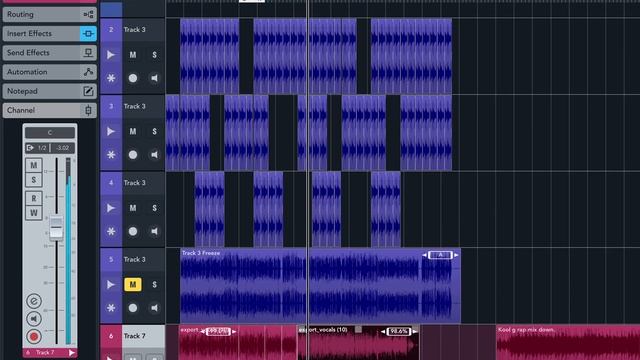
Task: Enable Write automation W button
Action: point(33,213)
